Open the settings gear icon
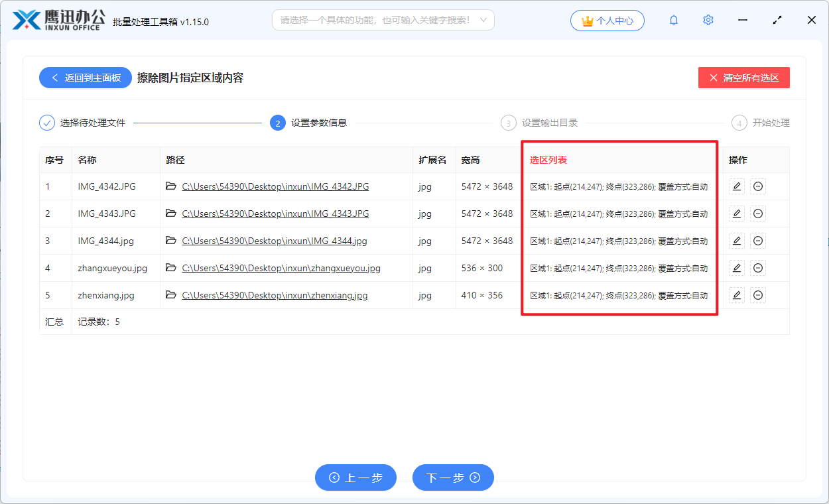The height and width of the screenshot is (504, 829). click(x=708, y=20)
